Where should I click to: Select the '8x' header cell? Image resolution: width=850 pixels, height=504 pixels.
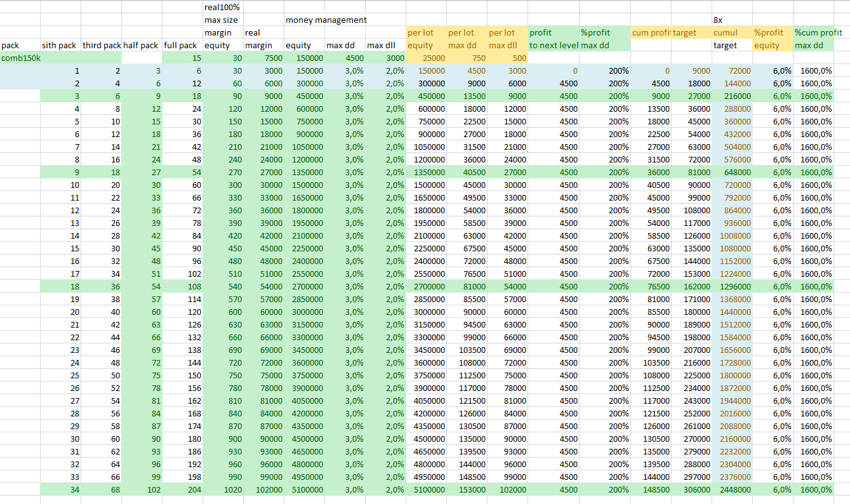point(732,20)
